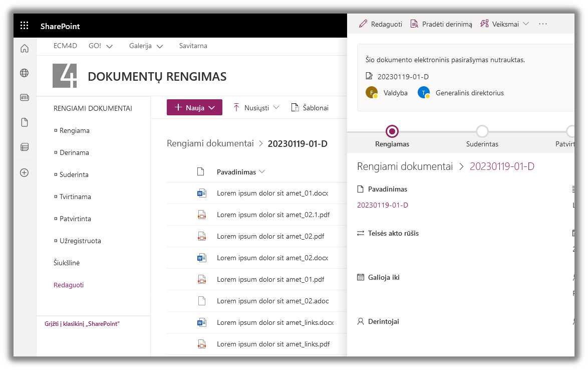
Task: Click the news feed icon in left rail
Action: tap(25, 98)
